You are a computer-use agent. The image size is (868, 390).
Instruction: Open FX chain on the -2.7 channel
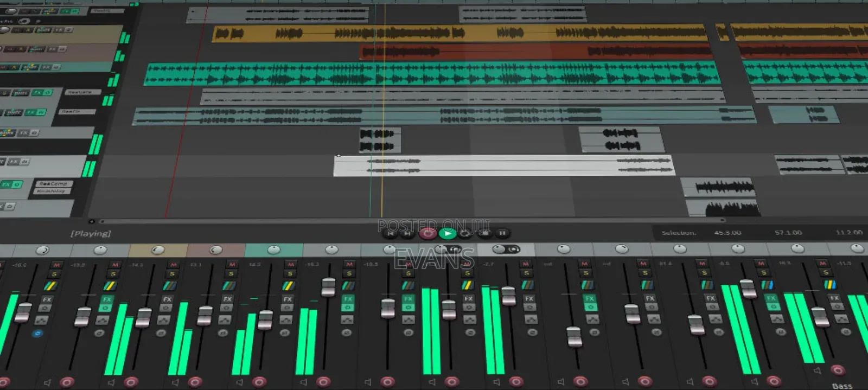tap(529, 299)
